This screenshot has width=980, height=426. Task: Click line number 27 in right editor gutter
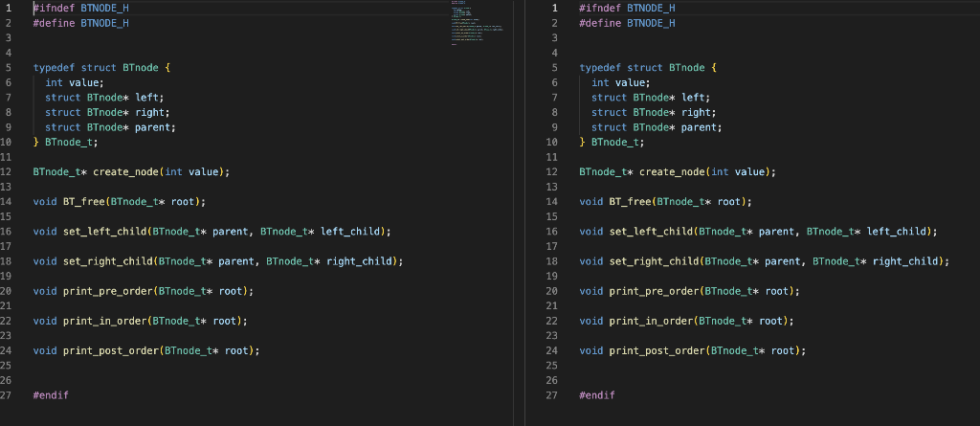pos(551,395)
